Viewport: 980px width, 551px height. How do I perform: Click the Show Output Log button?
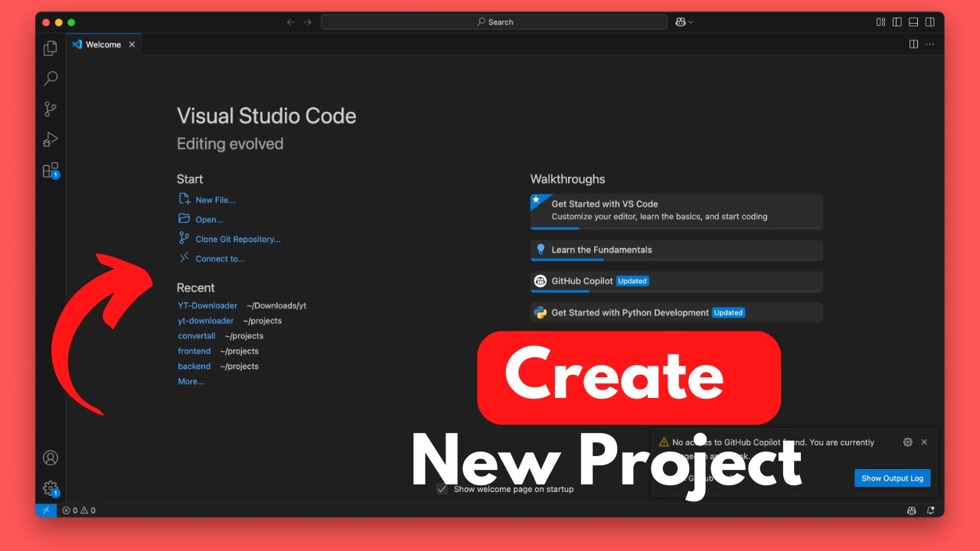pyautogui.click(x=893, y=478)
